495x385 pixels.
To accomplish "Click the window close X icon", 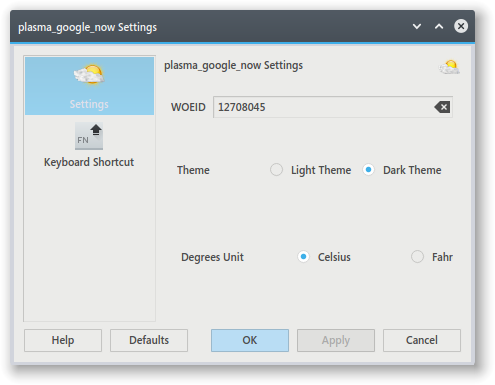I will [x=461, y=26].
